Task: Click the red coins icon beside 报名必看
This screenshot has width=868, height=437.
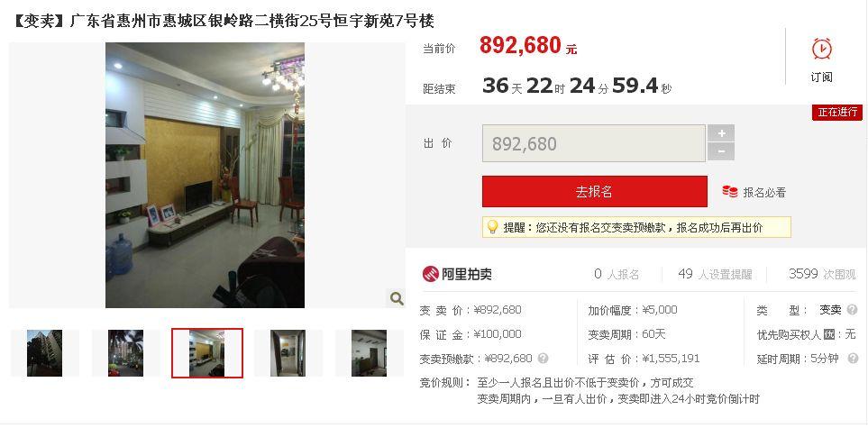Action: pyautogui.click(x=729, y=192)
